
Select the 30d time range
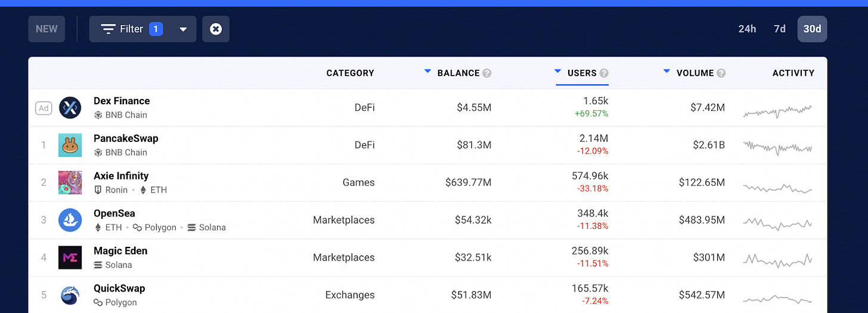coord(812,29)
